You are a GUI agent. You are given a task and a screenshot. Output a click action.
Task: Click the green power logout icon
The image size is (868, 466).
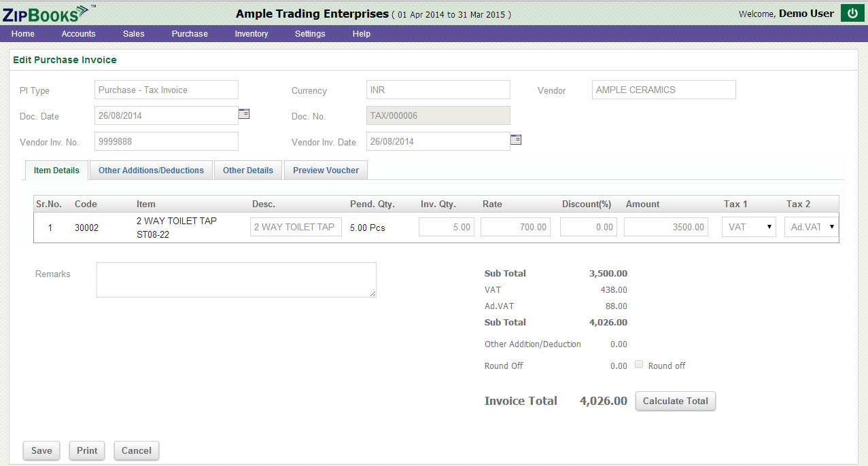852,13
